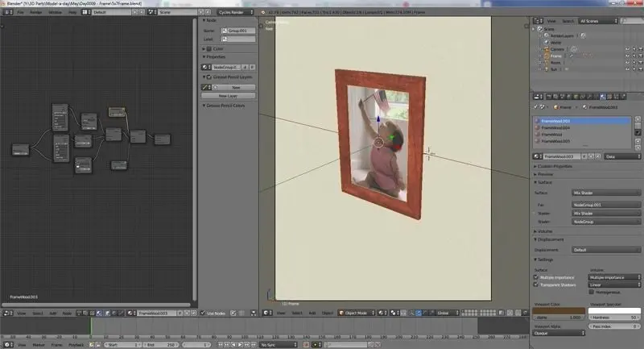Select the Material tab icon in properties header

pos(602,97)
